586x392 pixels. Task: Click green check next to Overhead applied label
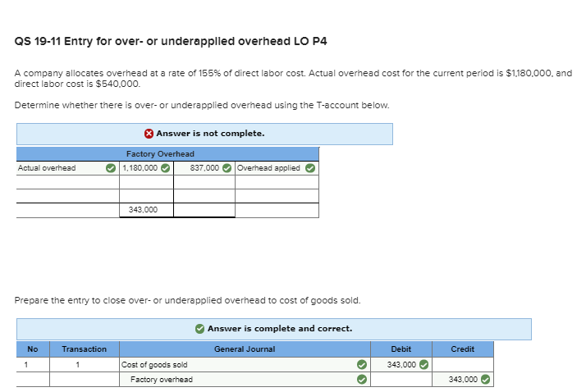(x=310, y=168)
